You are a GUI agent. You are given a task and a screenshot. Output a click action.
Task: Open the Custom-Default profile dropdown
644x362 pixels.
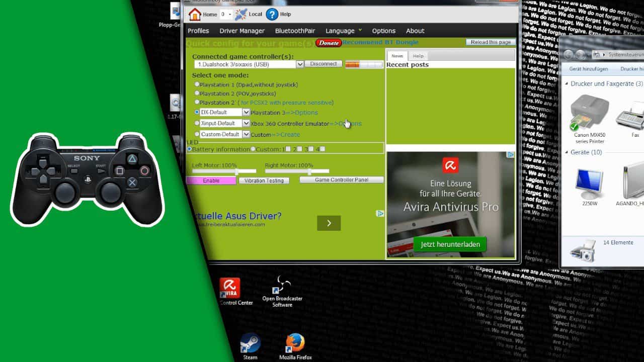(x=246, y=134)
